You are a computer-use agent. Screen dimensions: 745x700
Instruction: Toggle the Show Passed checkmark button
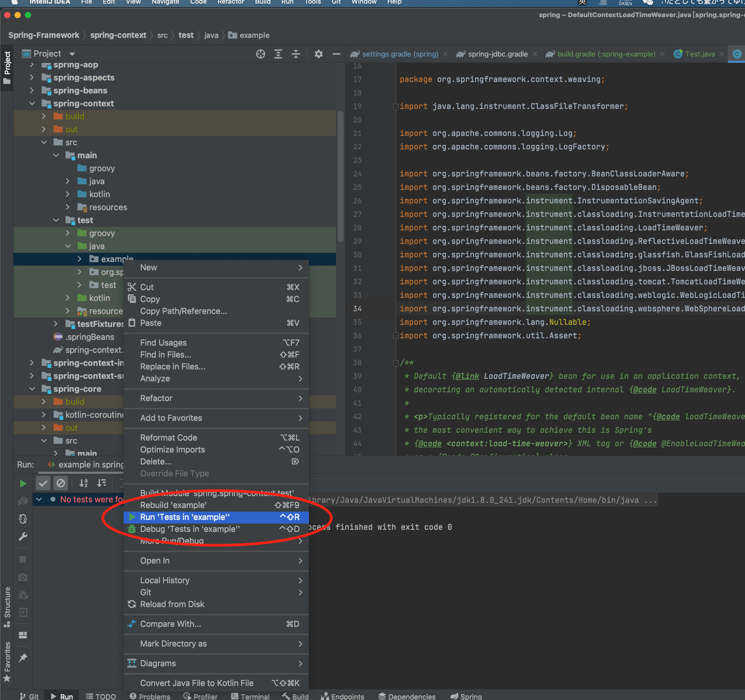tap(43, 483)
